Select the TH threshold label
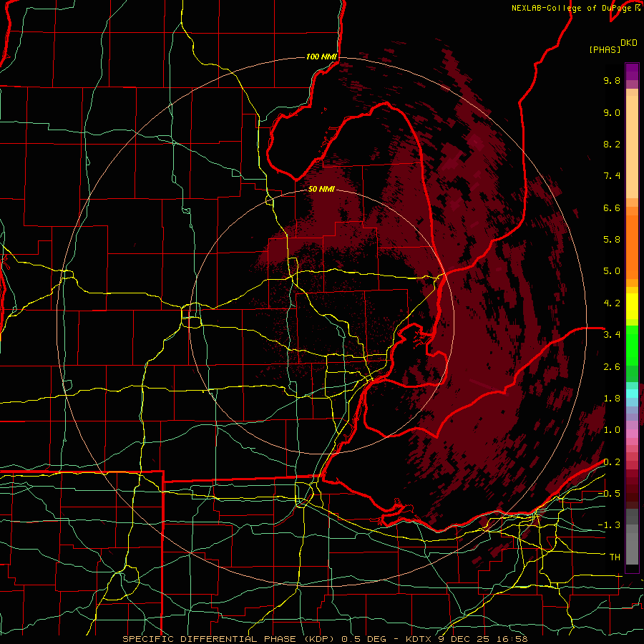 click(615, 557)
